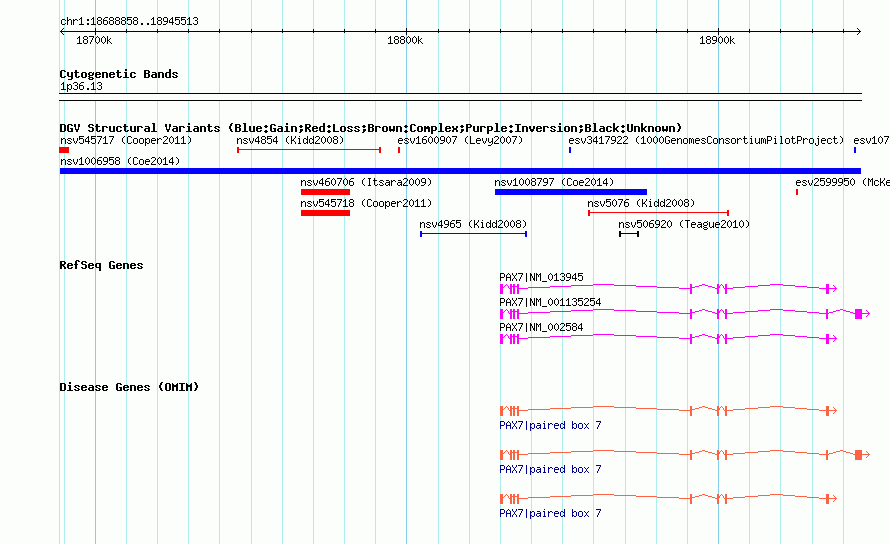This screenshot has width=890, height=544.
Task: Click the nsv506920 (Teague2010) black variant marker
Action: point(629,234)
